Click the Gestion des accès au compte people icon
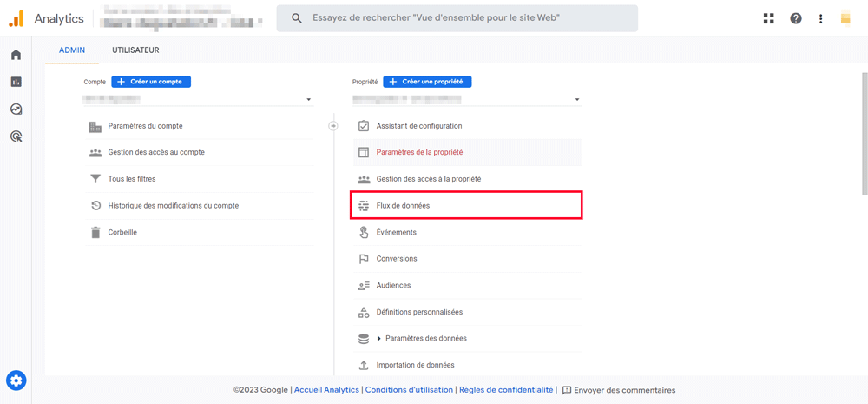 pyautogui.click(x=95, y=152)
